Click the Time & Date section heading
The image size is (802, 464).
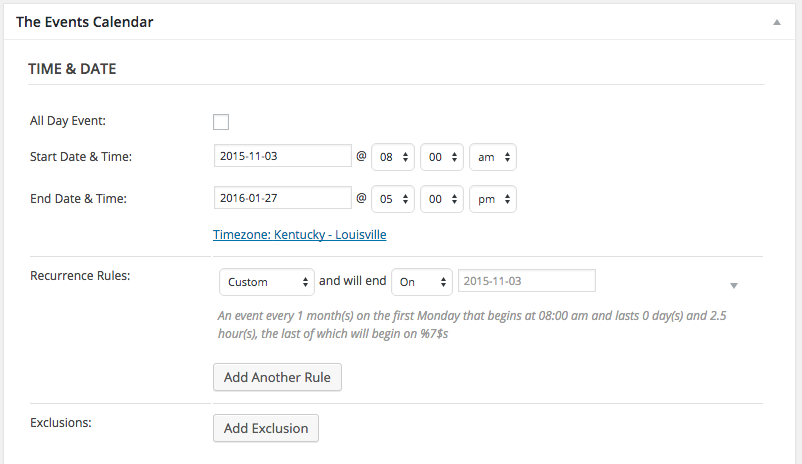[72, 68]
